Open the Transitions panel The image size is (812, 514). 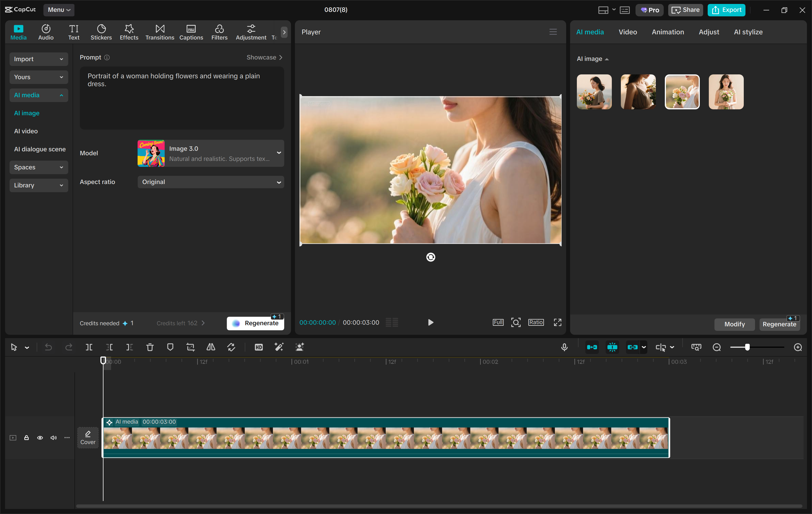tap(160, 32)
